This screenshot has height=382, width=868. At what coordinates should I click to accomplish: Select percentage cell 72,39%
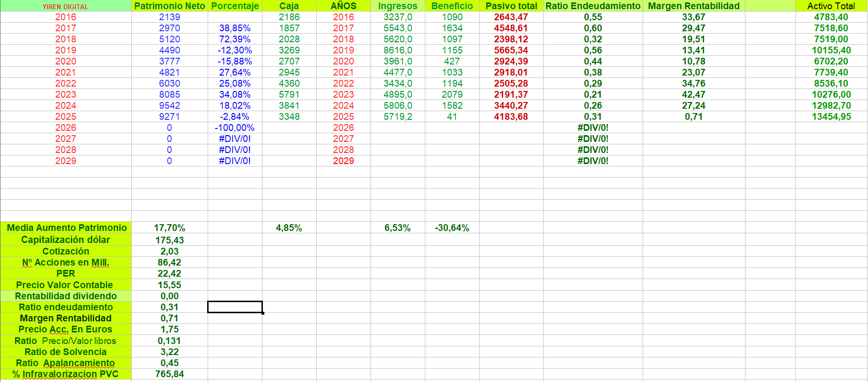(235, 39)
